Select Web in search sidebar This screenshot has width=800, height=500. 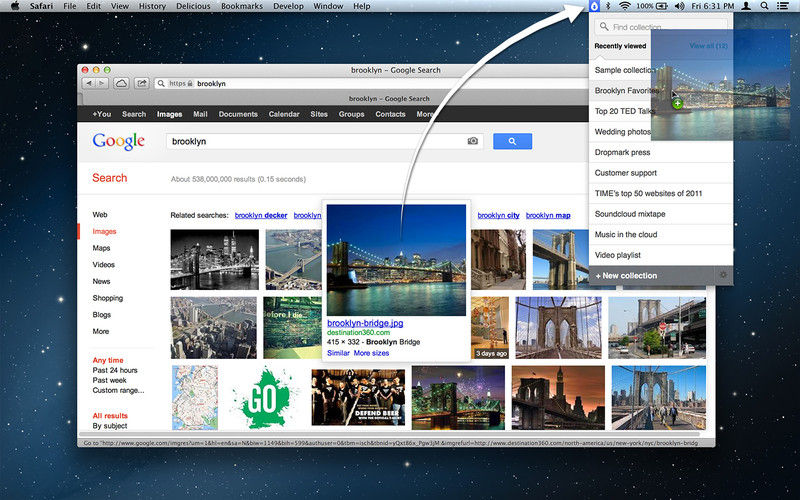pyautogui.click(x=99, y=215)
